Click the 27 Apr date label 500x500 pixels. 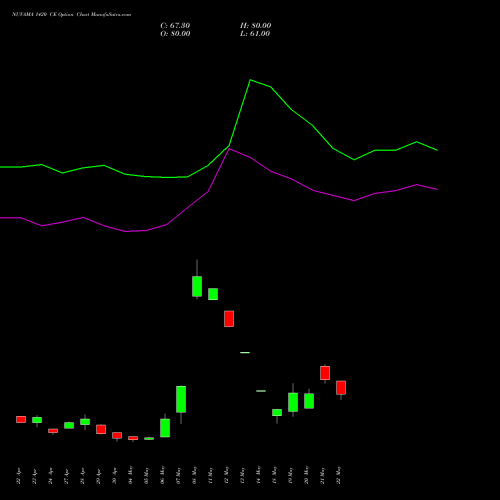coord(67,476)
